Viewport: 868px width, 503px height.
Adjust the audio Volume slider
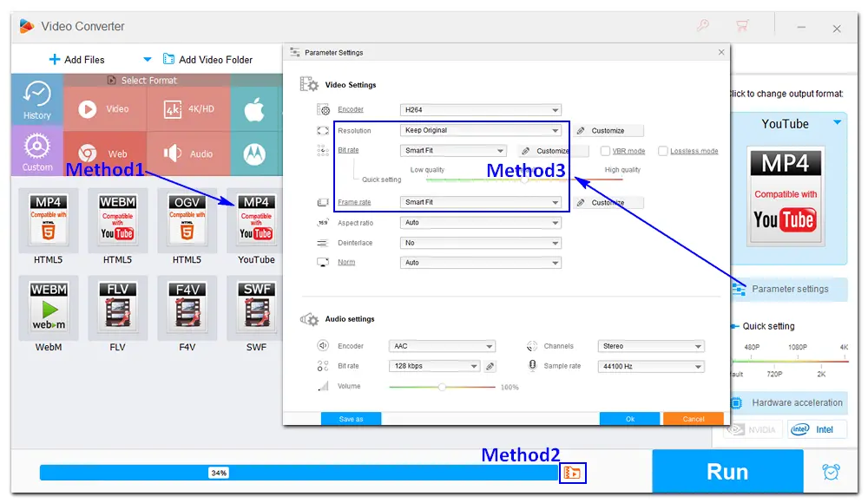point(442,387)
